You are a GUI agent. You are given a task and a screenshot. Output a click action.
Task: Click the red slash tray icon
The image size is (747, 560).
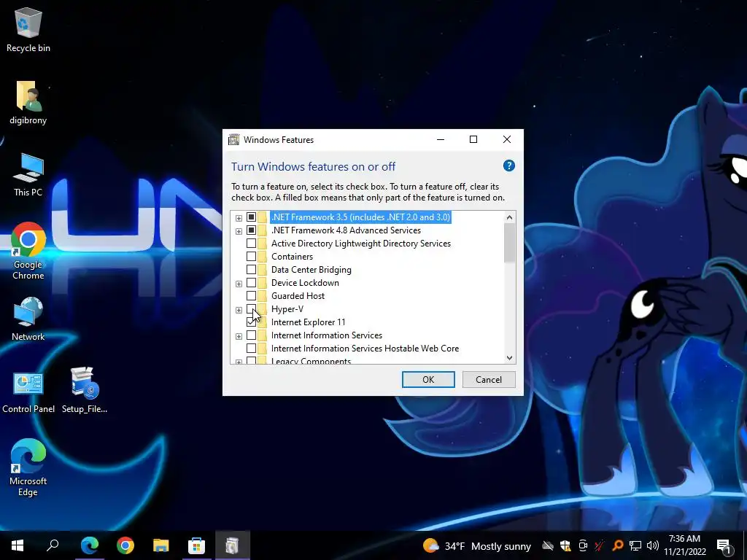[600, 545]
